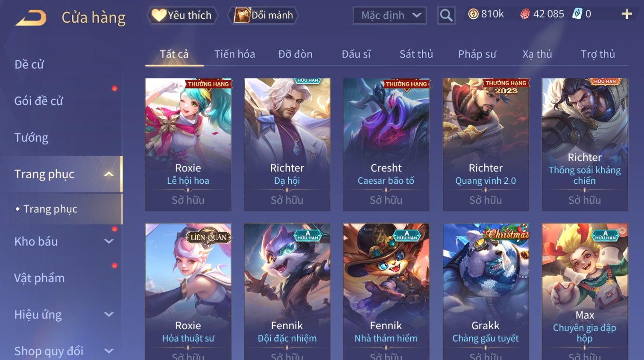Select the Tiến hóa tab
The image size is (644, 360).
234,54
